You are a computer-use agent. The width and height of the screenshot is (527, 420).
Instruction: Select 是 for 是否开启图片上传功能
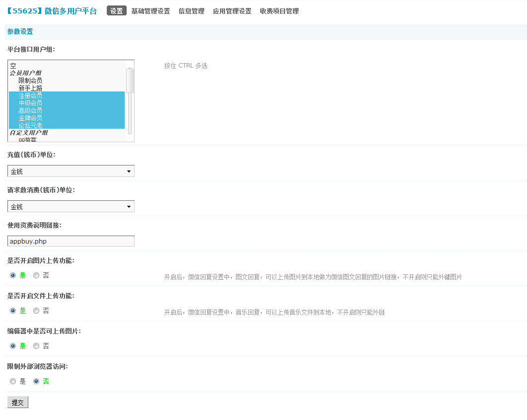click(x=13, y=275)
